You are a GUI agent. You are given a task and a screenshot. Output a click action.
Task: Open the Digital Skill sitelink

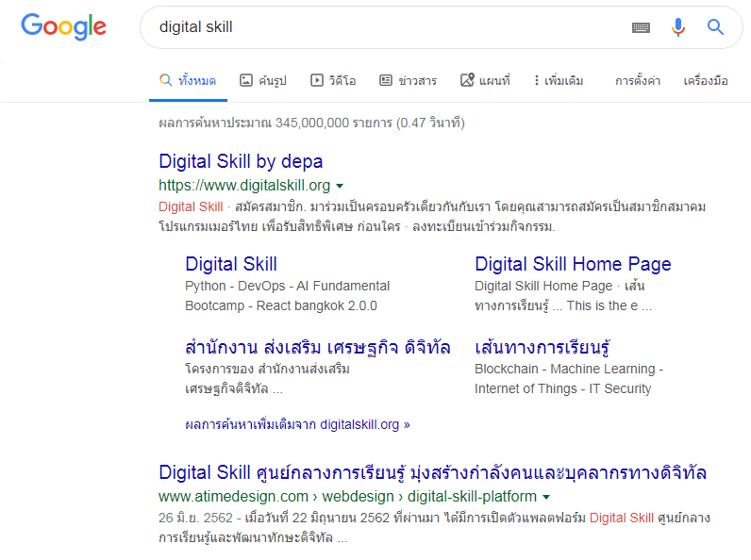(231, 264)
